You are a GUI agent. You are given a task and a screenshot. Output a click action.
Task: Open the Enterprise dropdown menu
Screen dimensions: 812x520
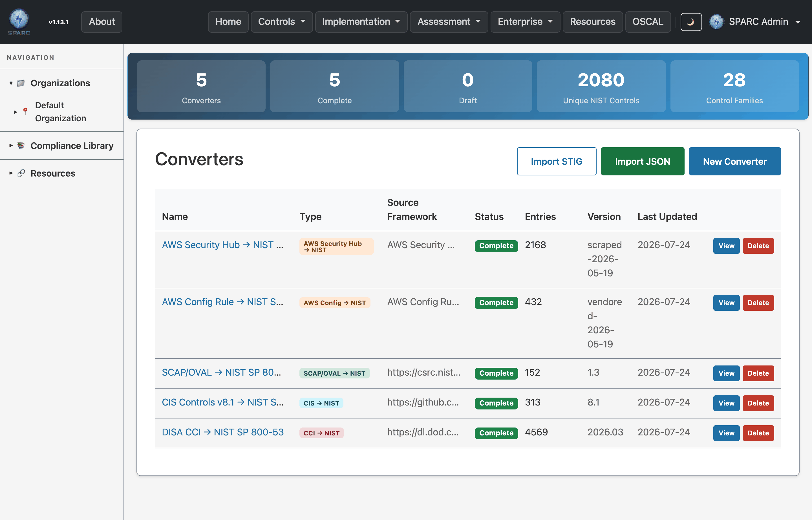pyautogui.click(x=525, y=22)
